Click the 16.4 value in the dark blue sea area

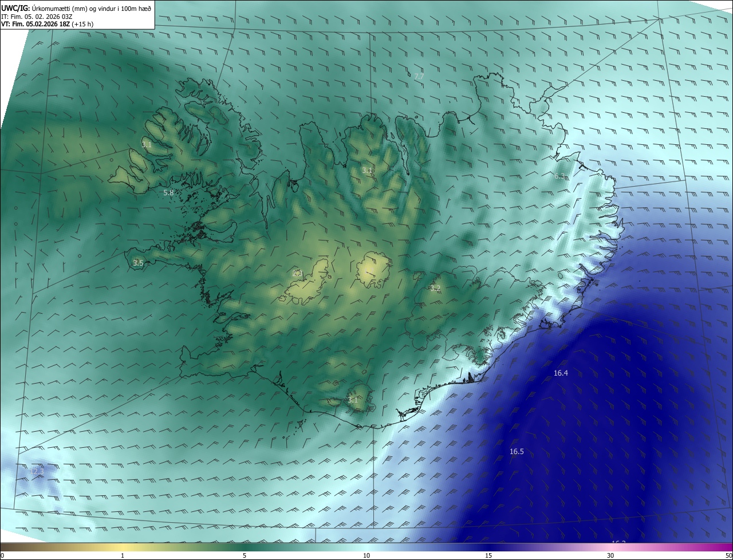[561, 373]
